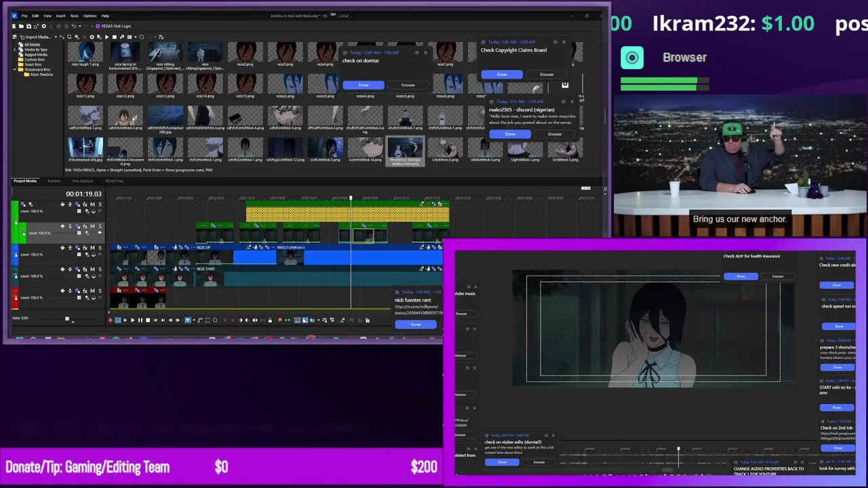Open the Import Media dropdown arrow
Image resolution: width=868 pixels, height=488 pixels.
56,37
